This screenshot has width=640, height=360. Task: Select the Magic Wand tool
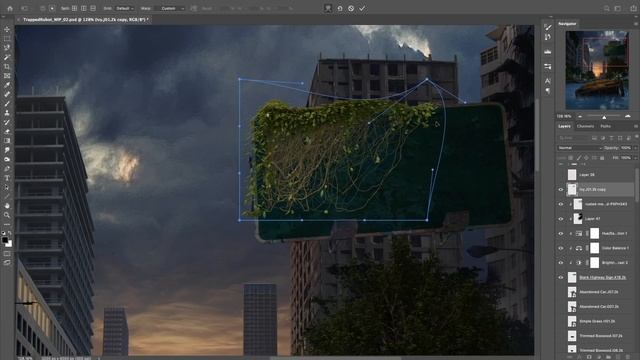tap(7, 57)
